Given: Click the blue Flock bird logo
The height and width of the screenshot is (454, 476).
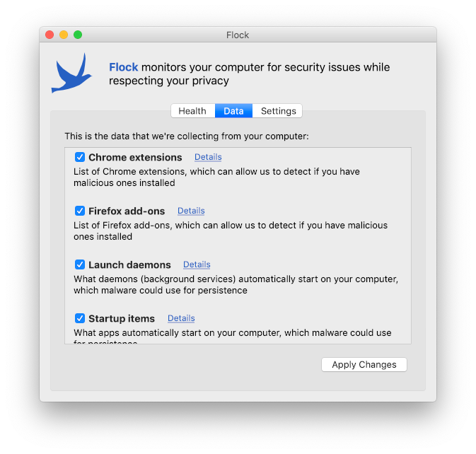Looking at the screenshot, I should coord(71,73).
